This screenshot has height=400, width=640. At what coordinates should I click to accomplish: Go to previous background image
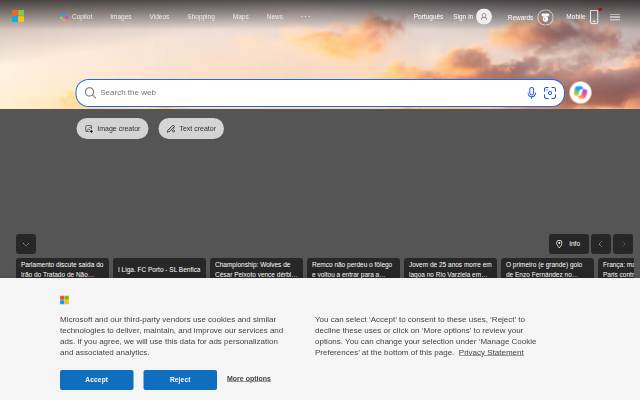click(601, 244)
